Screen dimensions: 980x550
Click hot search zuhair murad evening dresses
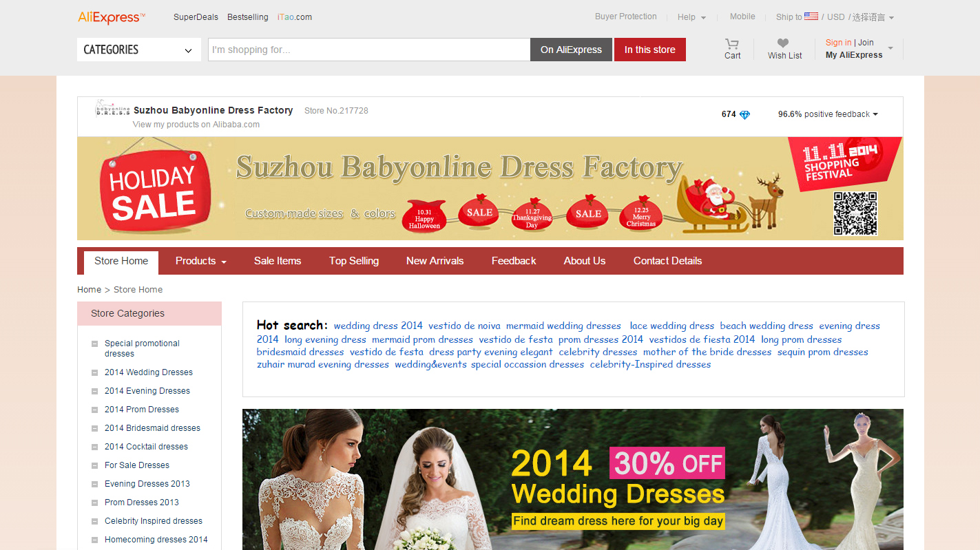point(323,365)
